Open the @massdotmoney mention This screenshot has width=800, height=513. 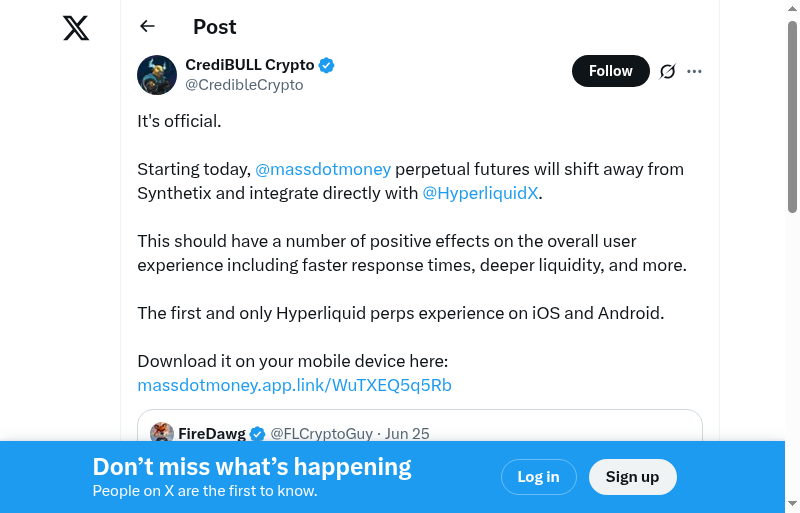coord(323,169)
